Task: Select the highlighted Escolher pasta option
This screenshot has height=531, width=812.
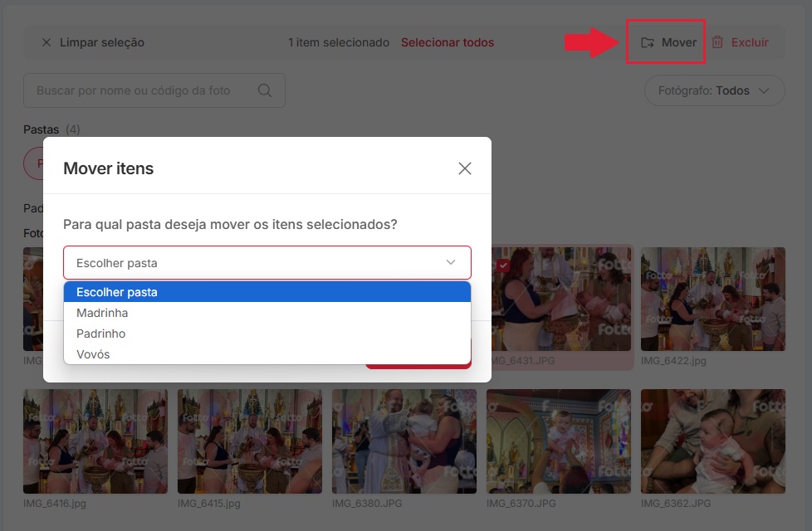Action: coord(267,292)
